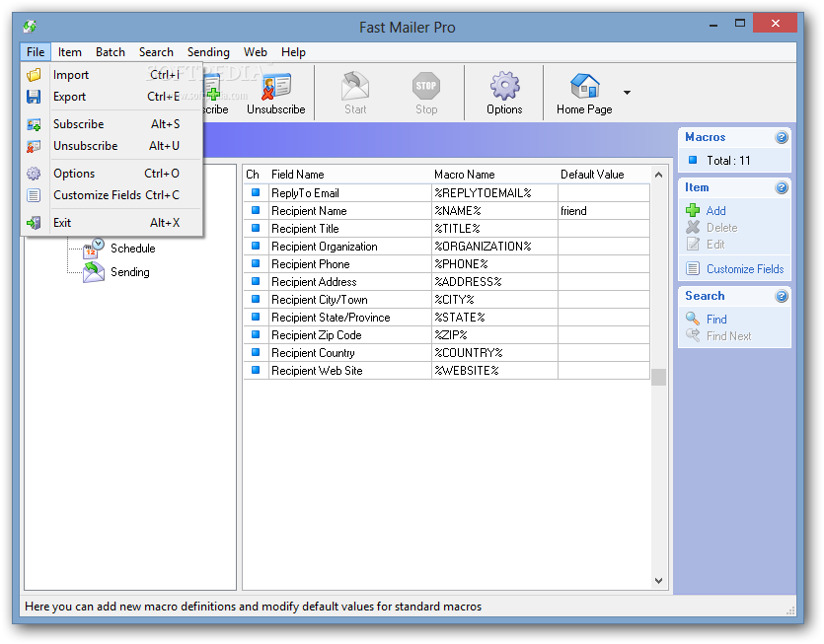
Task: Open the Sending menu
Action: (x=208, y=52)
